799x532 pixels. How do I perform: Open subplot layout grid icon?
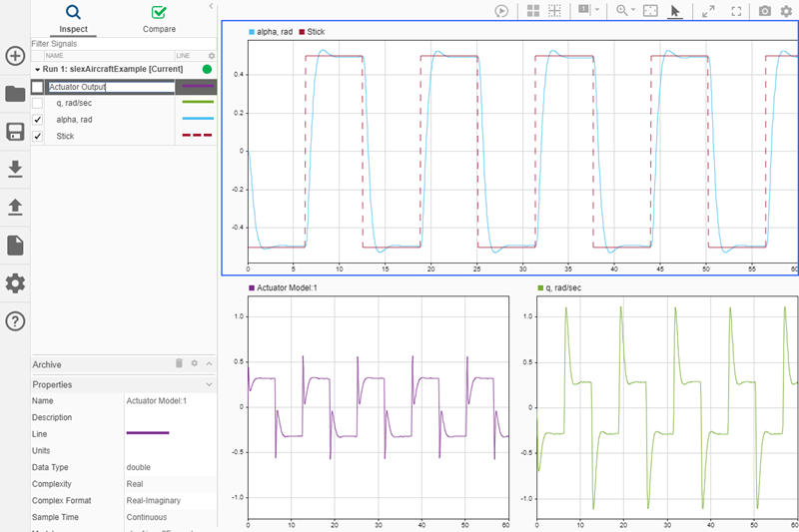coord(533,10)
